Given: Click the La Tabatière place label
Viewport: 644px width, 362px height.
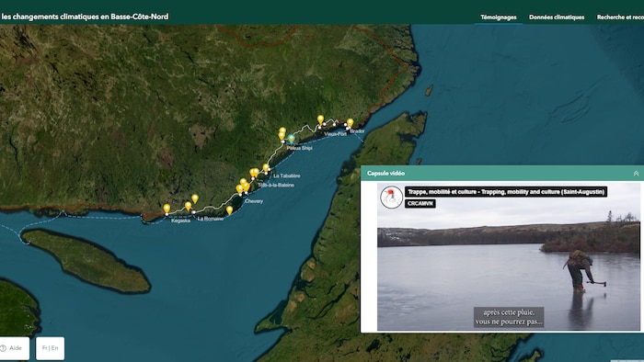Looking at the screenshot, I should (287, 175).
